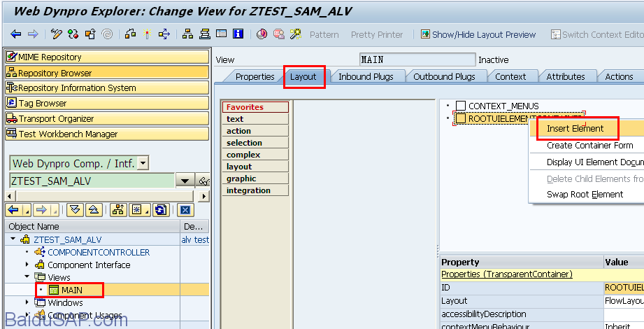Open the ZTEST_SAM_ALV name history dropdown
Viewport: 644px width, 329px height.
coord(185,181)
